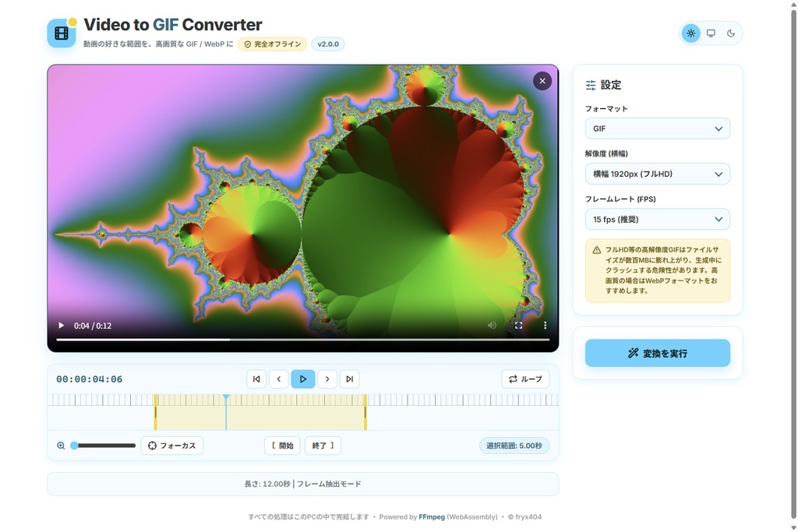Click the page vertical scrollbar

(x=793, y=265)
